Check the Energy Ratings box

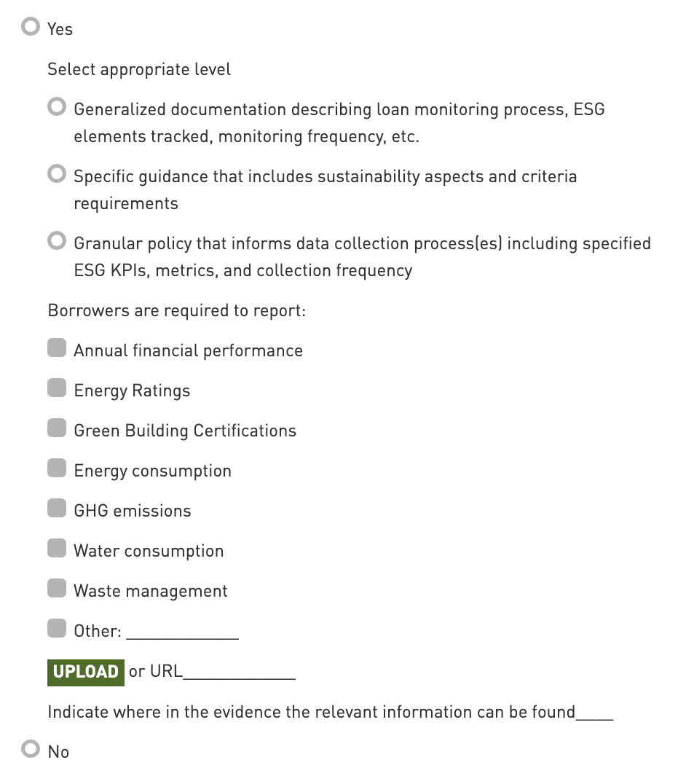pyautogui.click(x=57, y=388)
